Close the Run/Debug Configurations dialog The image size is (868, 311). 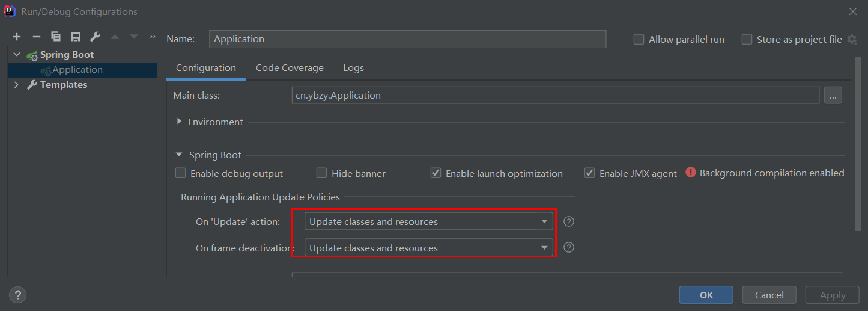pyautogui.click(x=852, y=11)
